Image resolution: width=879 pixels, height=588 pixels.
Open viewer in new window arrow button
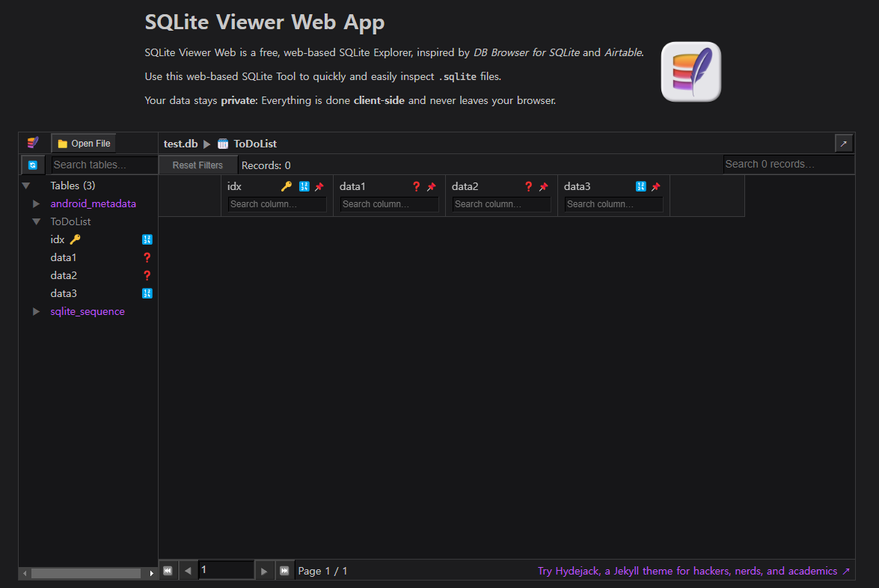tap(843, 144)
